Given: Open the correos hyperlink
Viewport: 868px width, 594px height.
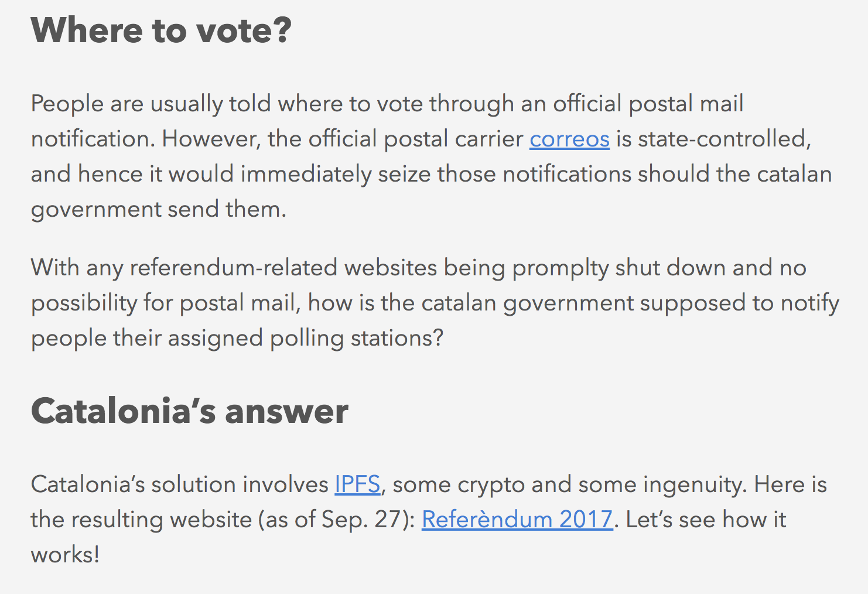Looking at the screenshot, I should (569, 139).
